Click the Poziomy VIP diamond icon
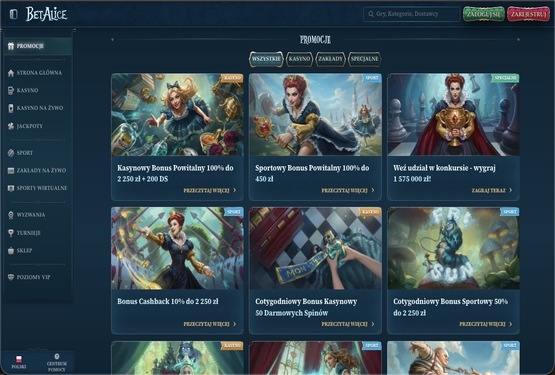Screen dimensions: 555x375 (11, 277)
